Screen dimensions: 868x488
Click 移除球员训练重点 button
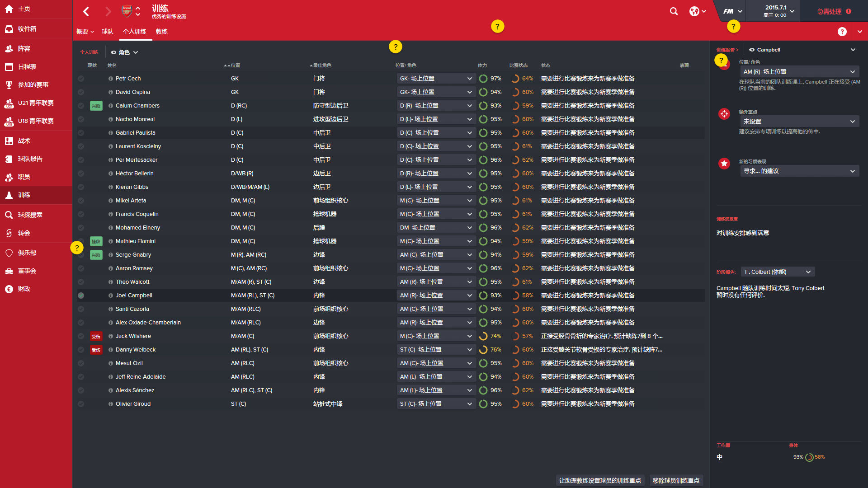point(676,481)
